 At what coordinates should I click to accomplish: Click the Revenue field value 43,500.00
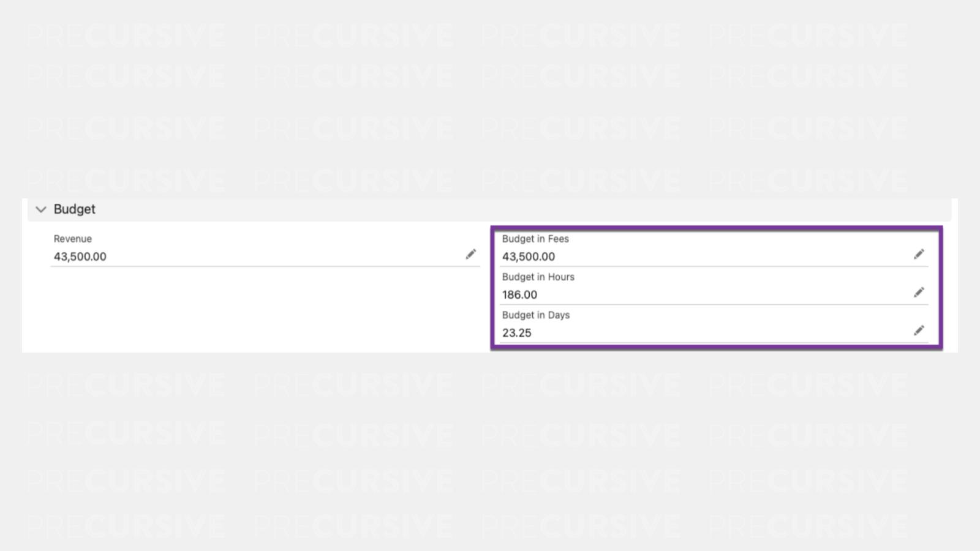coord(80,257)
